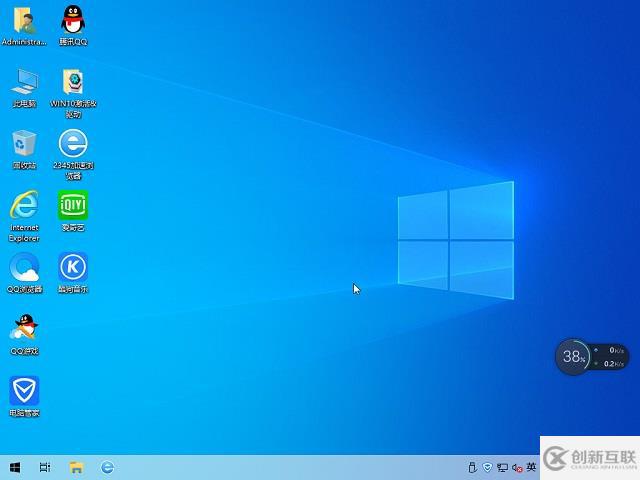Screen dimensions: 640x480
Task: Select the Administrator folder desktop icon
Action: click(x=24, y=25)
